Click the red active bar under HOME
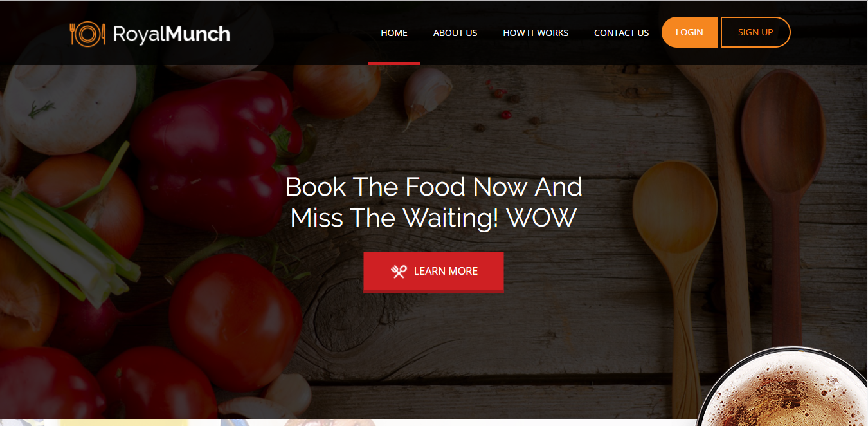The image size is (868, 426). tap(394, 63)
